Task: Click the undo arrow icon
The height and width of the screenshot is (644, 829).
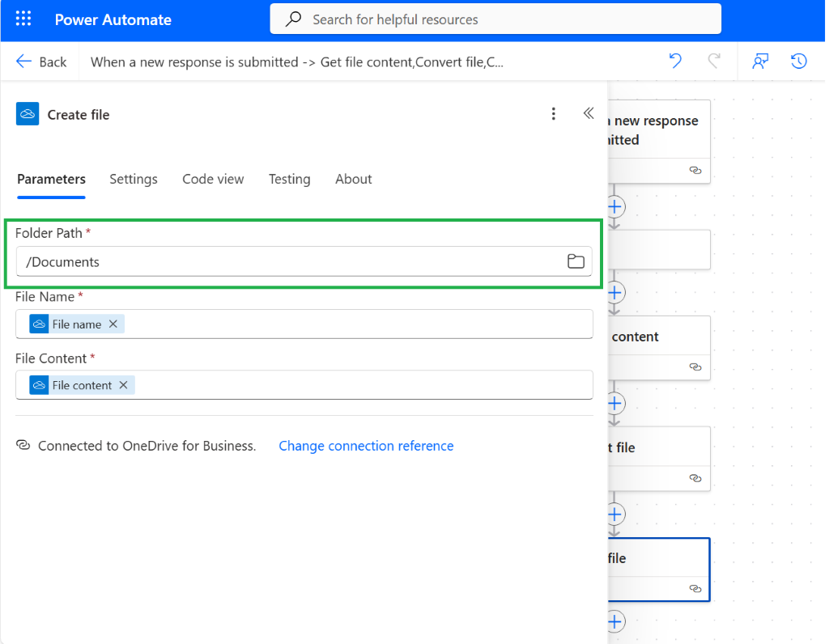Action: coord(675,61)
